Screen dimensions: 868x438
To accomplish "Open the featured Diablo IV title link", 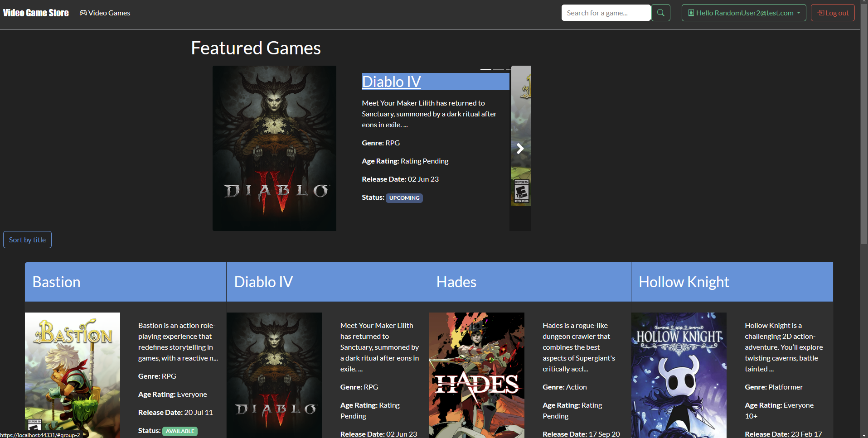I will (x=391, y=82).
